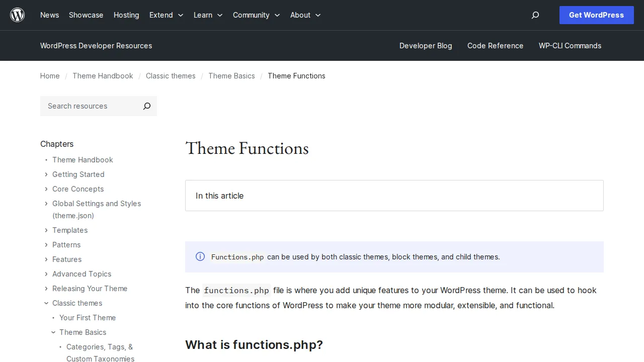644x362 pixels.
Task: Open WP-CLI Commands from the top navigation
Action: click(x=570, y=46)
